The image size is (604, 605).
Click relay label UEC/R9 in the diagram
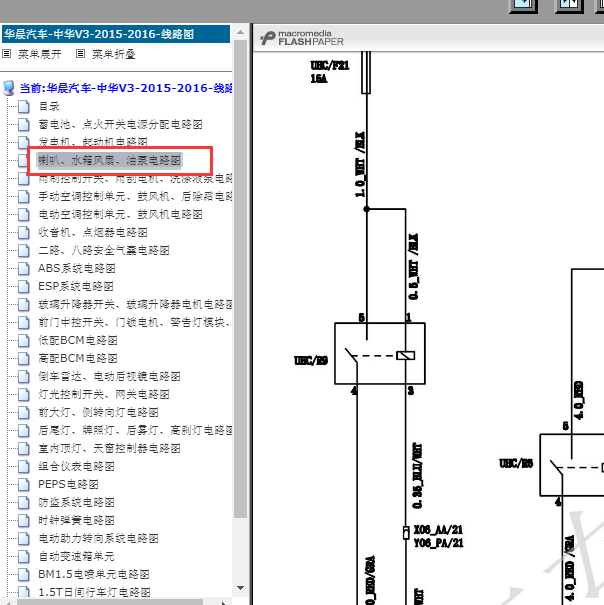(x=311, y=361)
